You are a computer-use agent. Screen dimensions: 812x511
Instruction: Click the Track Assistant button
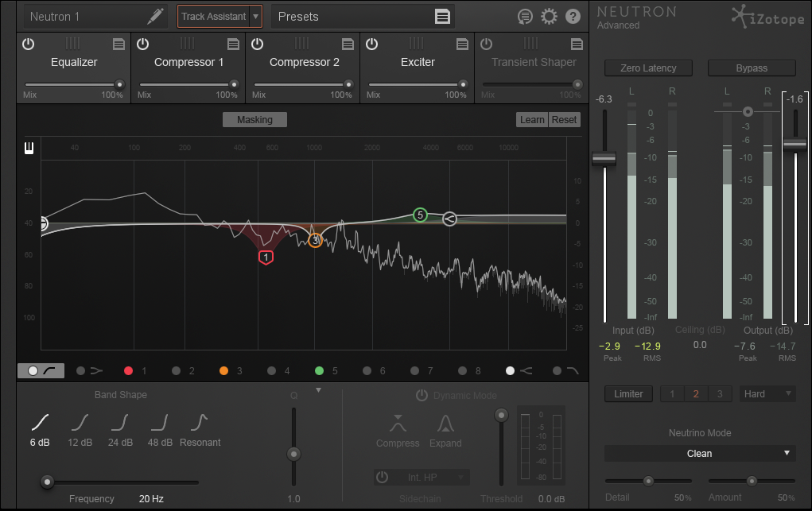pyautogui.click(x=213, y=17)
